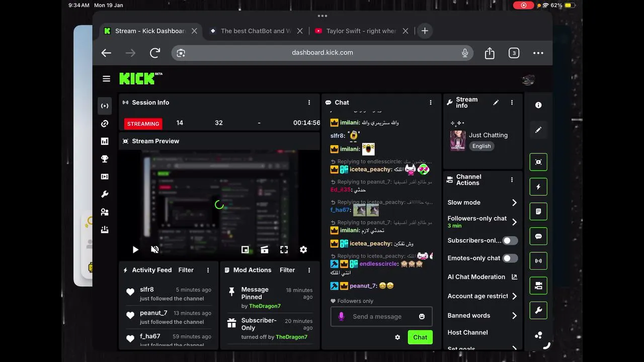Toggle Emotes-only chat switch
Image resolution: width=644 pixels, height=362 pixels.
(x=510, y=258)
